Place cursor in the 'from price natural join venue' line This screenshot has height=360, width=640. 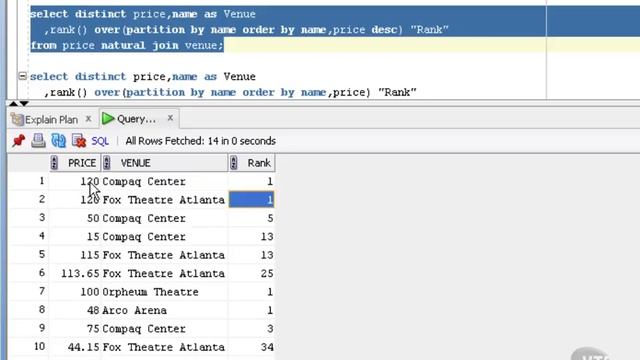[x=127, y=45]
